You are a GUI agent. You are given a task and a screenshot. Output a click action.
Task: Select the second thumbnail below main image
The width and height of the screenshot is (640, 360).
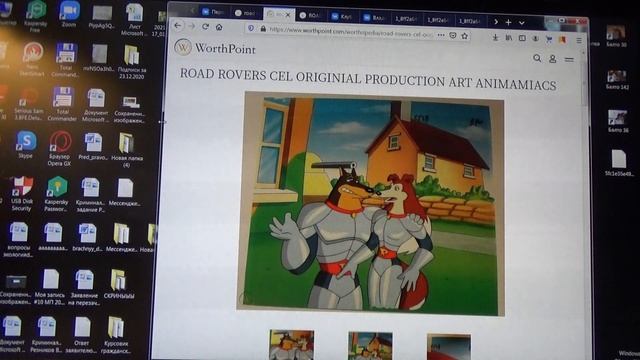pyautogui.click(x=370, y=346)
